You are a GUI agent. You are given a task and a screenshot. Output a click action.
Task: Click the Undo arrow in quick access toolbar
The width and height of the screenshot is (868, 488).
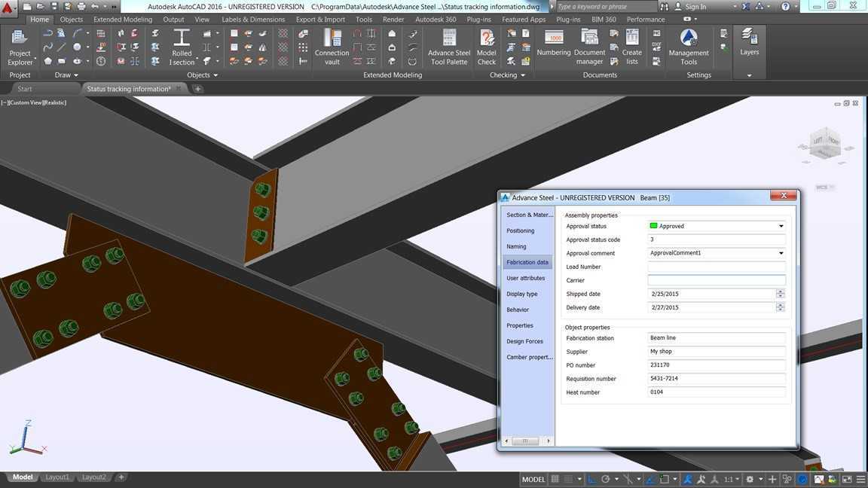95,7
